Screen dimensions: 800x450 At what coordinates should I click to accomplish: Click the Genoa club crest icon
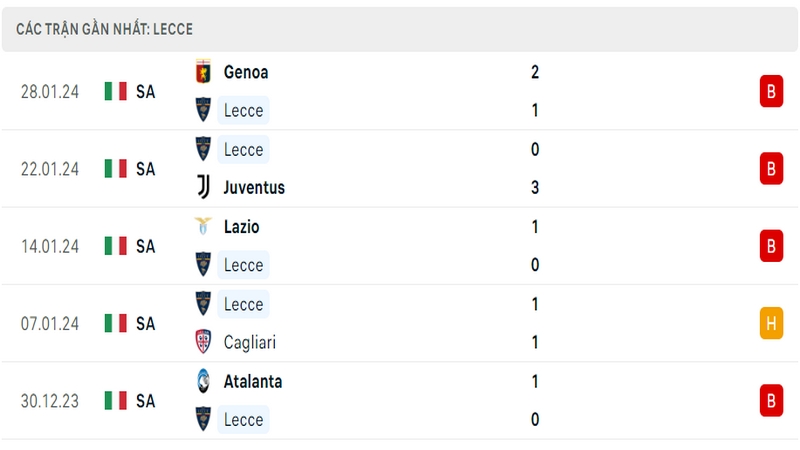(x=203, y=72)
